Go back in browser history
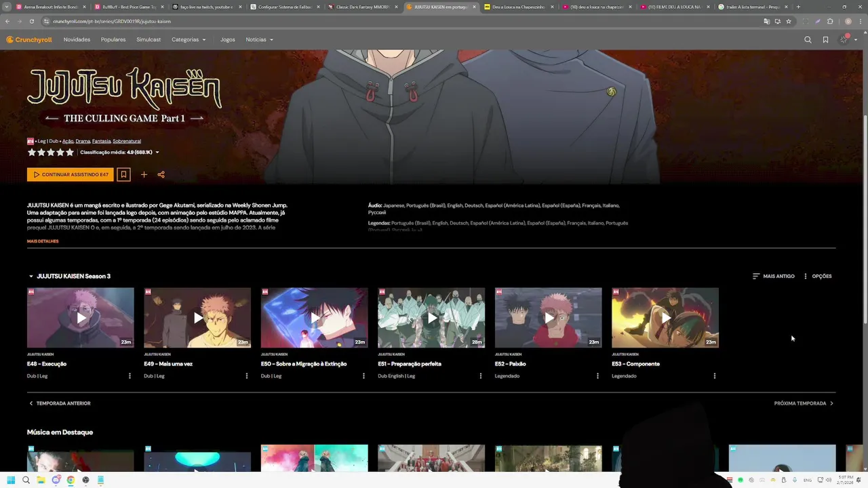The image size is (868, 488). (x=7, y=21)
